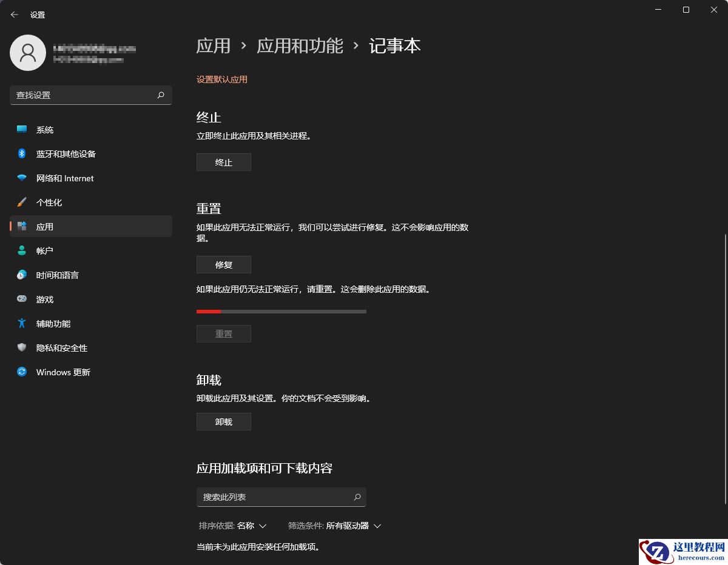
Task: Uninstall Notepad with the 卸载 button
Action: 223,421
